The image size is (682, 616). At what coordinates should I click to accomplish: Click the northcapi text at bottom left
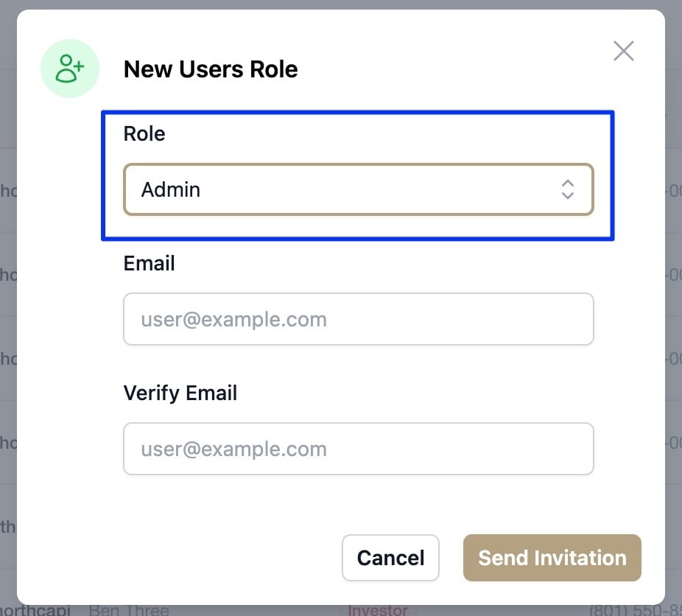tap(35, 610)
